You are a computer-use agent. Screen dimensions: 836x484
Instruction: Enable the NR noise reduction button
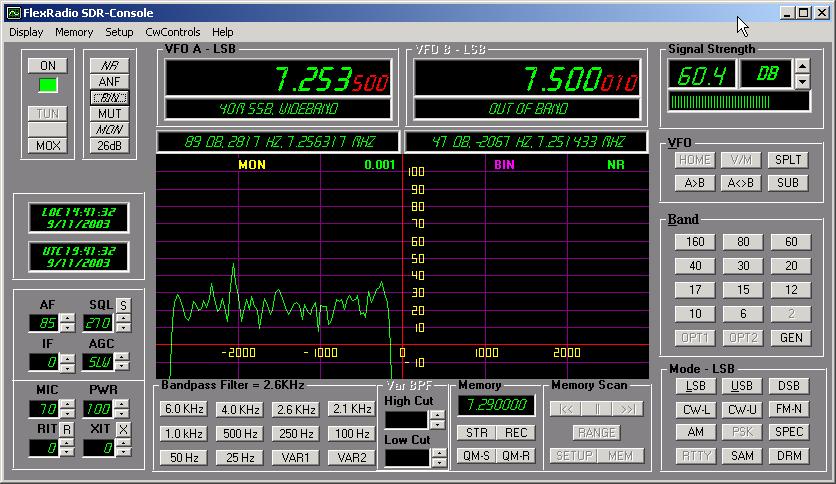click(110, 65)
